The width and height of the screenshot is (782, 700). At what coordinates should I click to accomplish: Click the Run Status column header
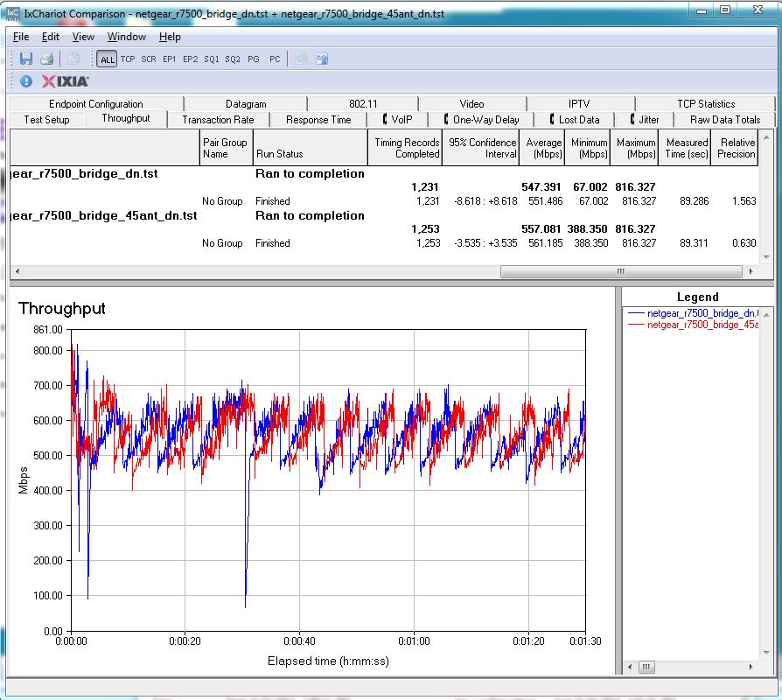click(311, 148)
